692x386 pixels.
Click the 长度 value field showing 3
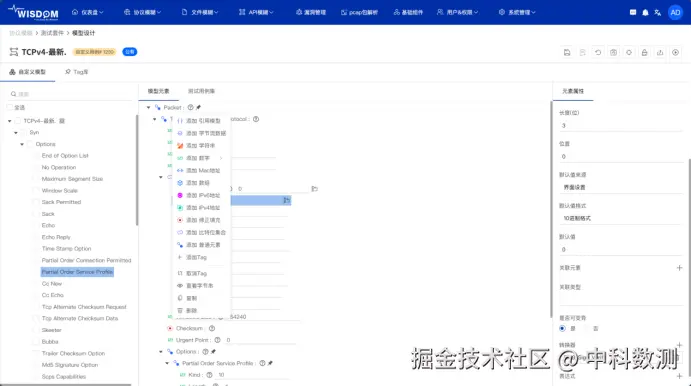coord(621,126)
